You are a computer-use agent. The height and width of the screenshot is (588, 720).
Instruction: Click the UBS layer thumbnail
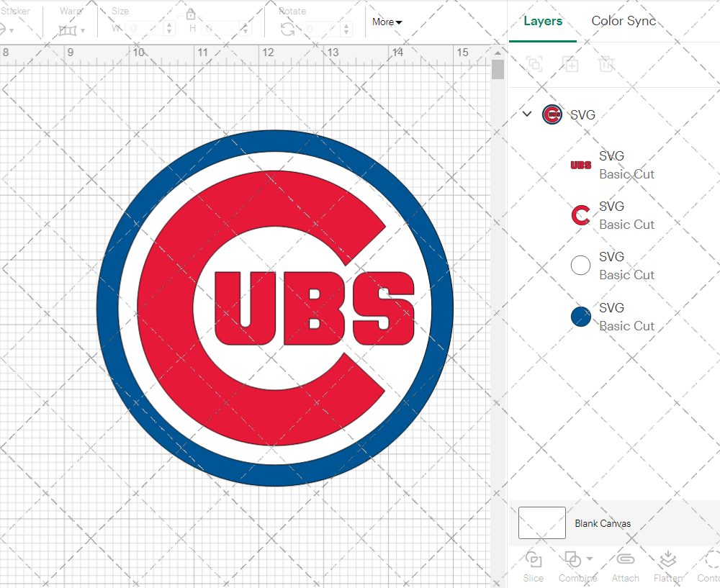click(581, 165)
